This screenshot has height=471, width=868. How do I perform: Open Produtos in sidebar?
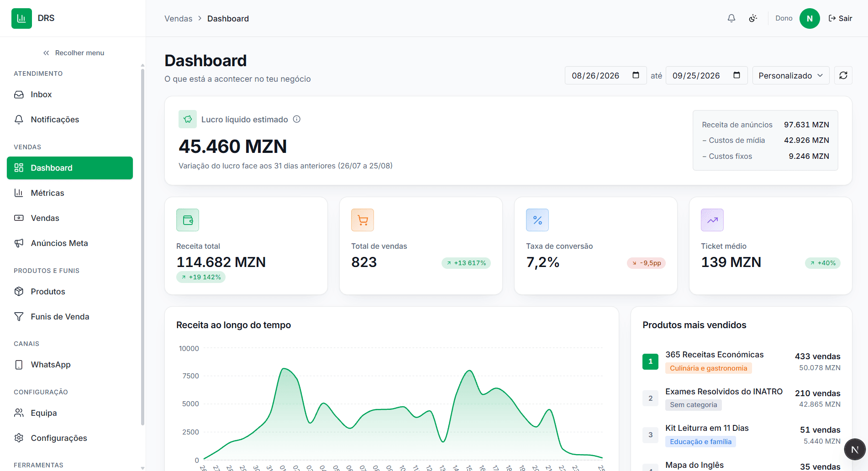pyautogui.click(x=70, y=292)
